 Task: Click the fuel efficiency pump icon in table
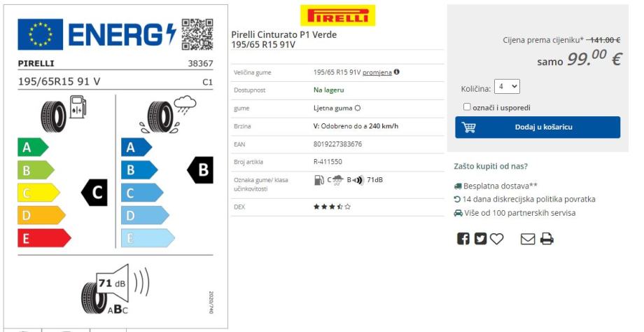click(318, 180)
